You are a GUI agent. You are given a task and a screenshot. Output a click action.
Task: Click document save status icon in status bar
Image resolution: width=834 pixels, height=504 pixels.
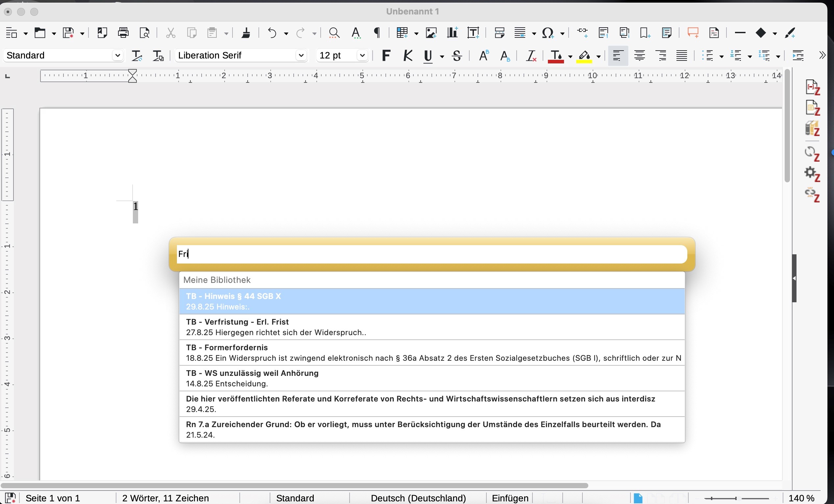[x=10, y=498]
